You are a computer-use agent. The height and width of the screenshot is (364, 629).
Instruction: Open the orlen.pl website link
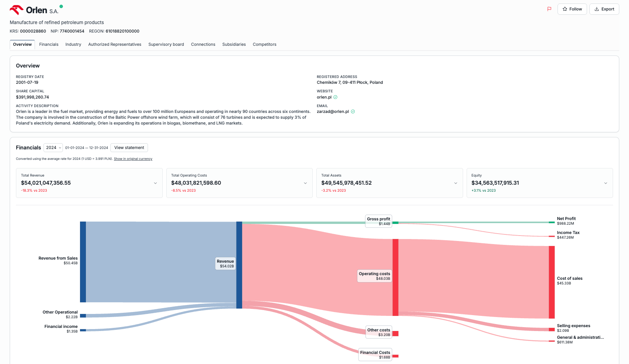(x=324, y=97)
